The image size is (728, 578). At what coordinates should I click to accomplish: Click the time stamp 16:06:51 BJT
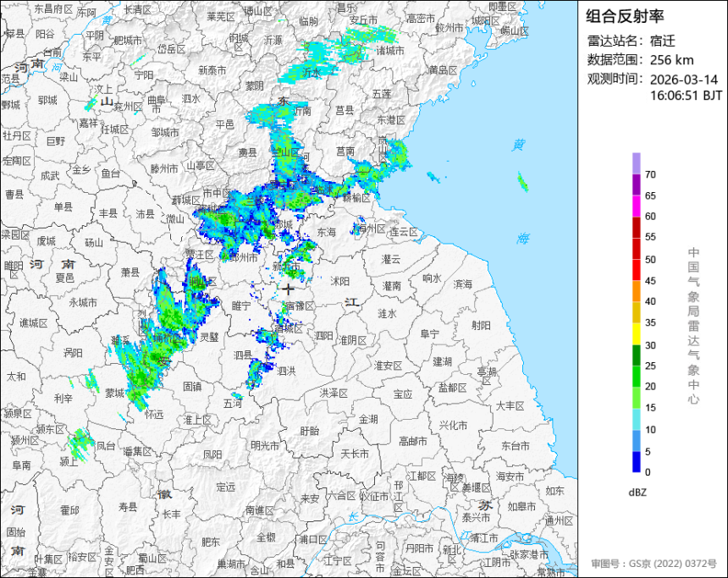click(x=687, y=96)
